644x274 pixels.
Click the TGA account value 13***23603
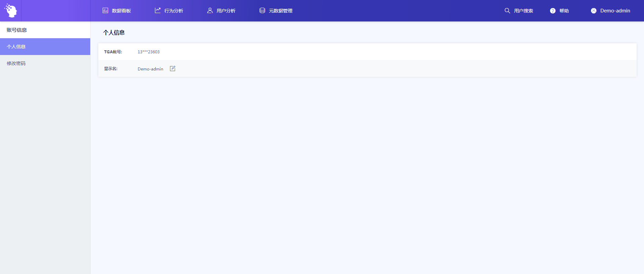(x=149, y=52)
